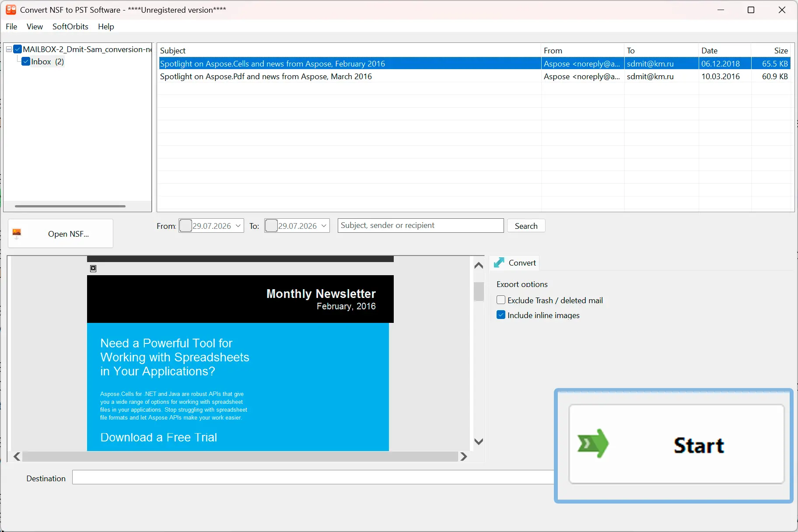798x532 pixels.
Task: Click the Open NSF file icon
Action: click(17, 234)
